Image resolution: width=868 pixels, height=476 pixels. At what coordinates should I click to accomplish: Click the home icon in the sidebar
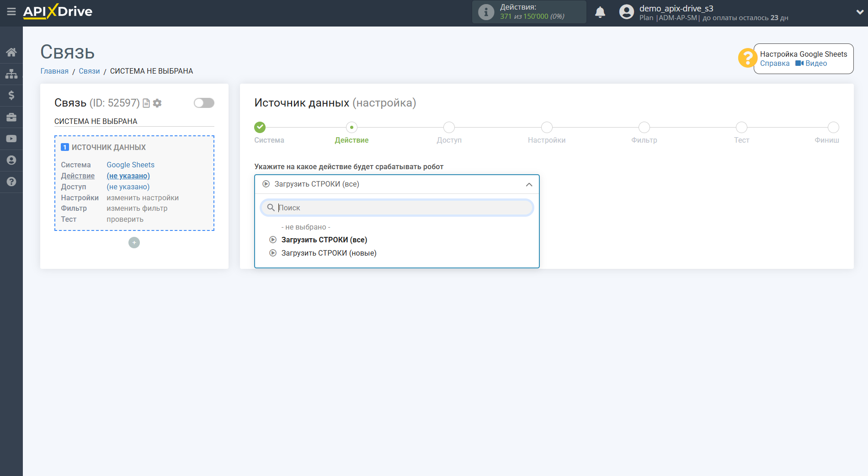tap(11, 52)
